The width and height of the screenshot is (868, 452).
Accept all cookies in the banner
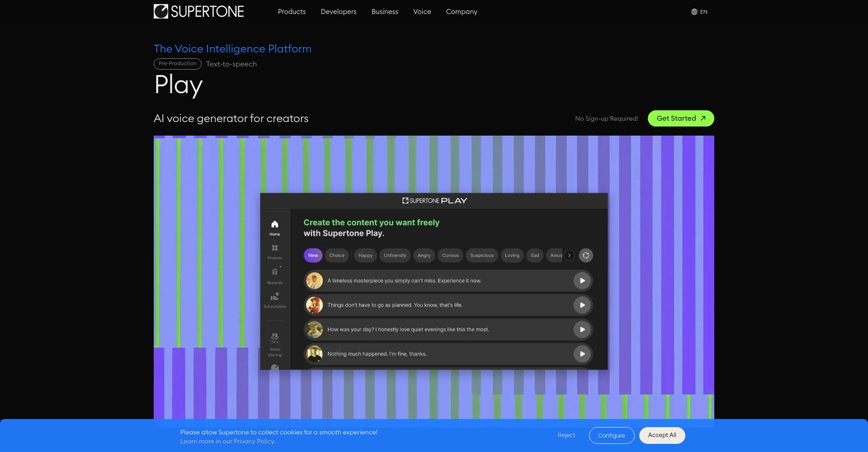(661, 435)
